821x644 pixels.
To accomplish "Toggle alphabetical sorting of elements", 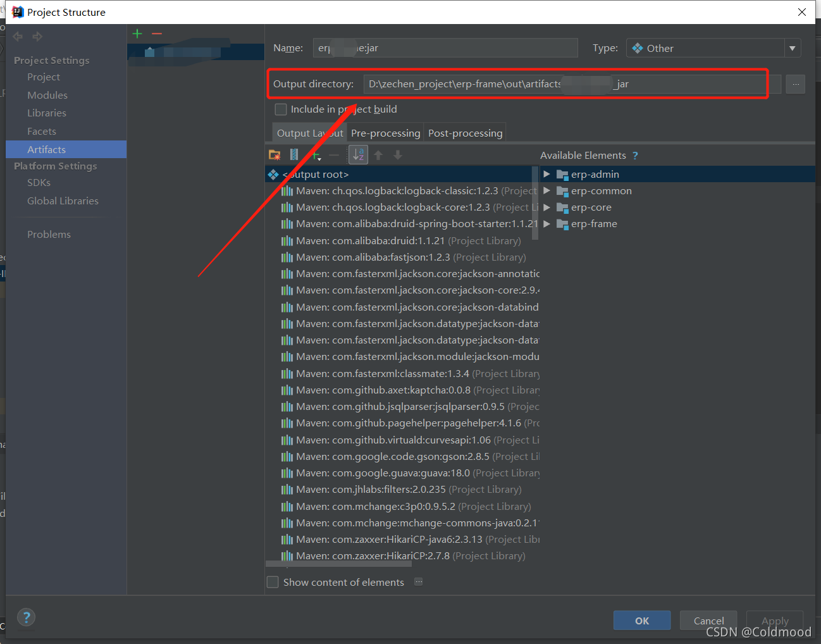I will tap(358, 155).
